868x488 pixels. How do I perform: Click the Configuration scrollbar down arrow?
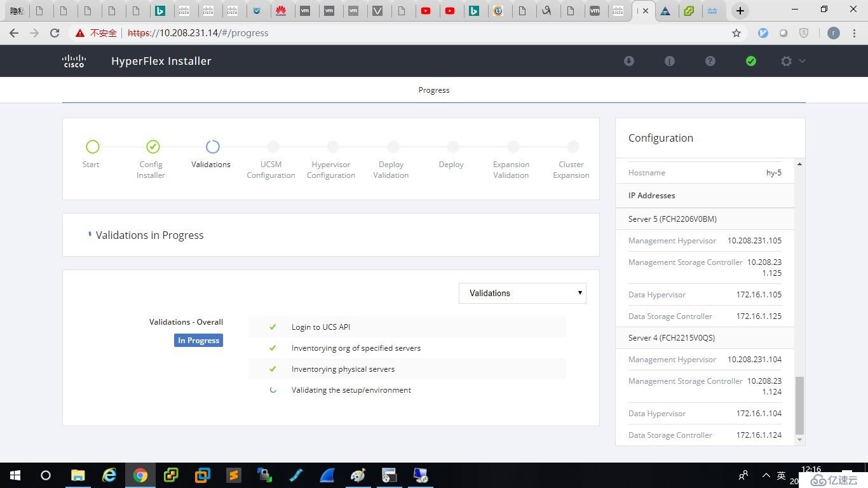799,440
